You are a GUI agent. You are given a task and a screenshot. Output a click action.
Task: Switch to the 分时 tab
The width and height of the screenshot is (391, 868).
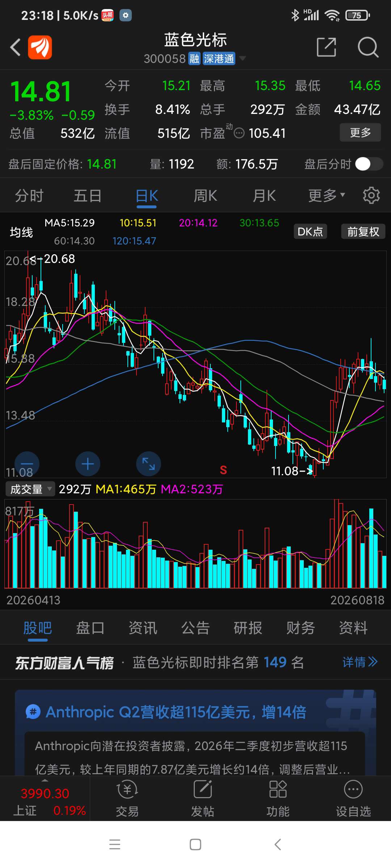29,196
